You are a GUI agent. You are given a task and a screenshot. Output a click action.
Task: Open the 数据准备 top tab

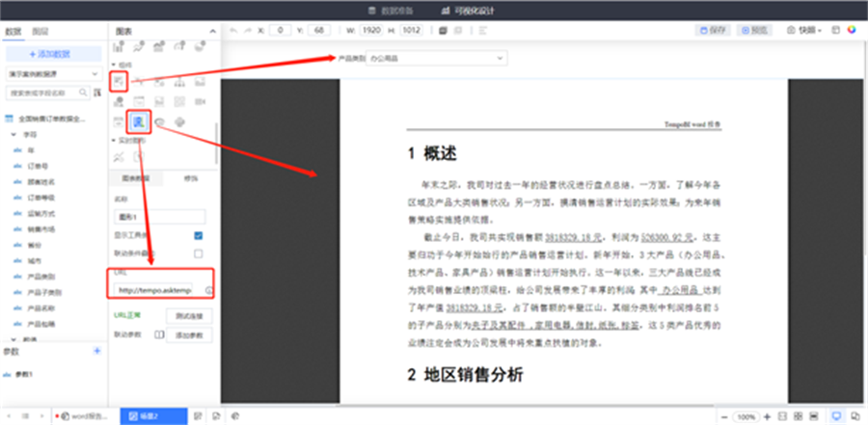392,11
